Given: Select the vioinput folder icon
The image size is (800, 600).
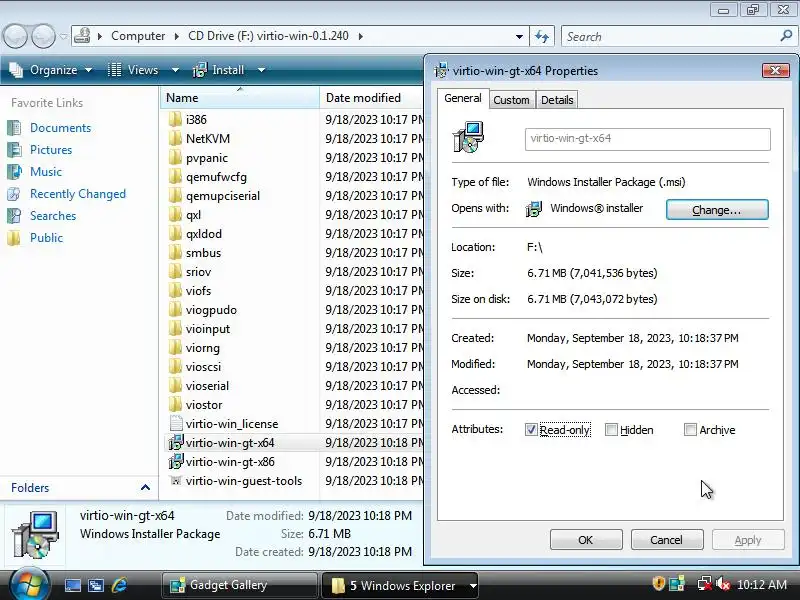Looking at the screenshot, I should tap(175, 329).
